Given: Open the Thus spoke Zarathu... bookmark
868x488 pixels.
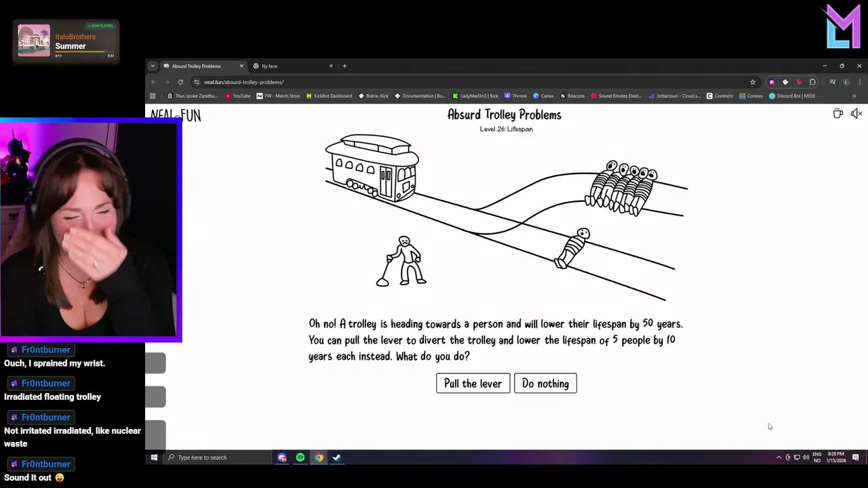Looking at the screenshot, I should click(192, 96).
